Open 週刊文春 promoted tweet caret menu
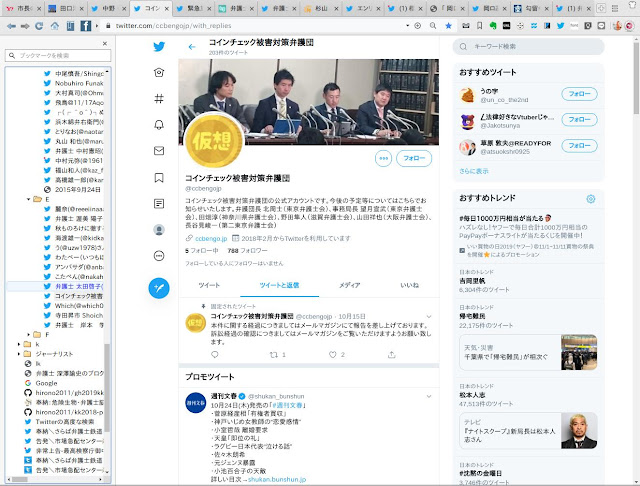Image resolution: width=640 pixels, height=486 pixels. (x=429, y=396)
